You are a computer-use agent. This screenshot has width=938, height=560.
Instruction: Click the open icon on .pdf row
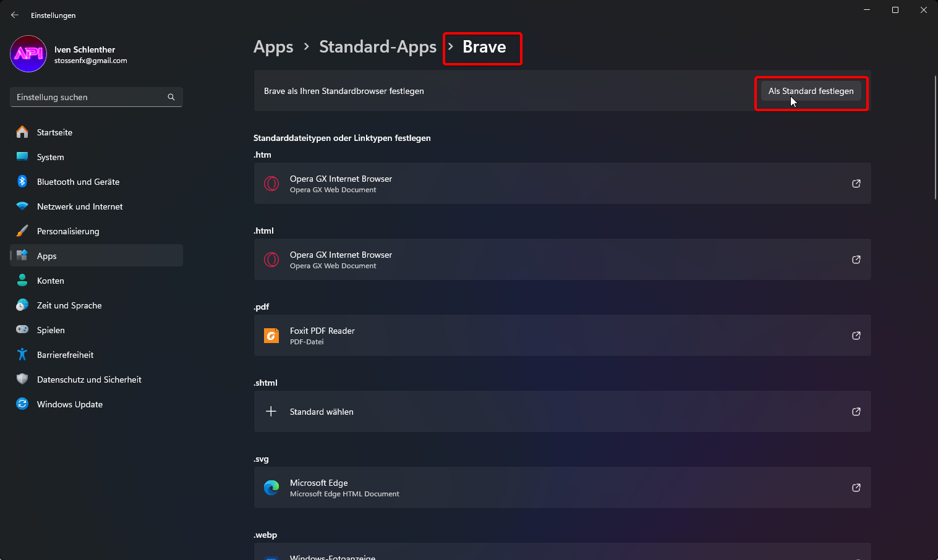856,336
